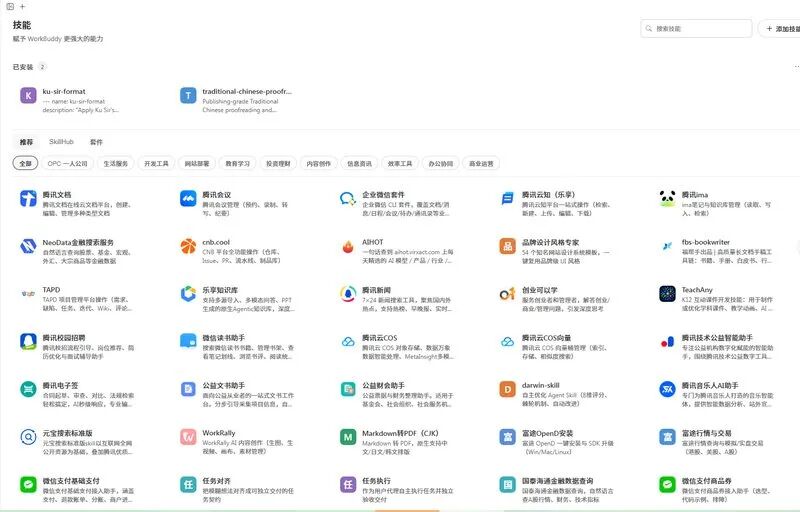Click the 富途OpenD安装 icon
800x512 pixels.
tap(508, 437)
